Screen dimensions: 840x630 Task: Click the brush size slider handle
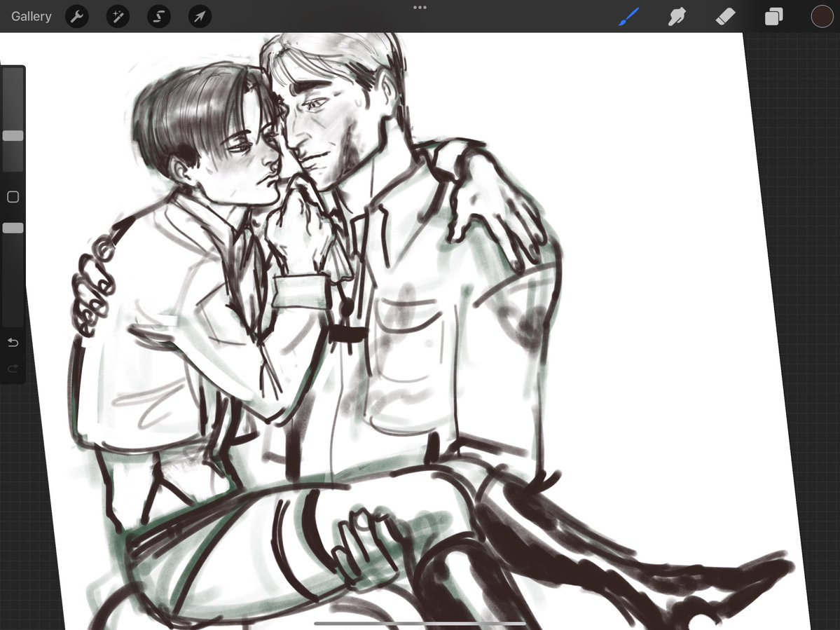pos(13,135)
